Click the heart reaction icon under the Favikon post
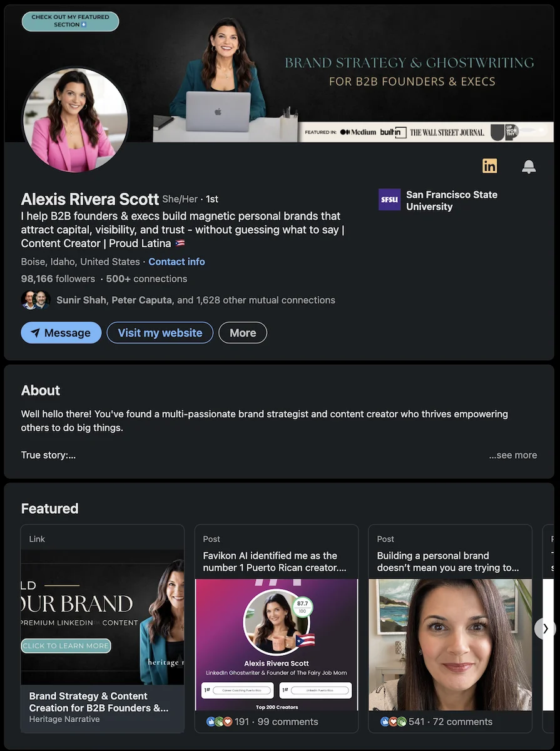 click(228, 721)
